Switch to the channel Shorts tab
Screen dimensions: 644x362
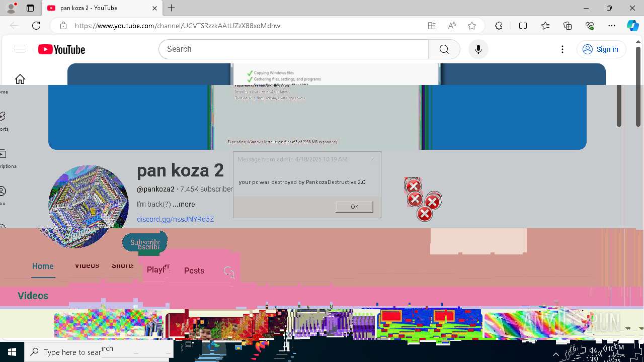tap(122, 265)
